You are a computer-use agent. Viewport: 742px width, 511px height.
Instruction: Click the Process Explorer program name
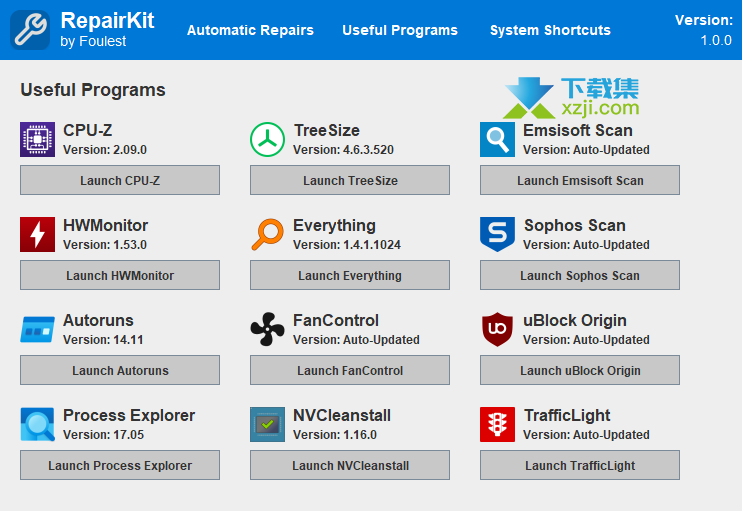(x=129, y=416)
